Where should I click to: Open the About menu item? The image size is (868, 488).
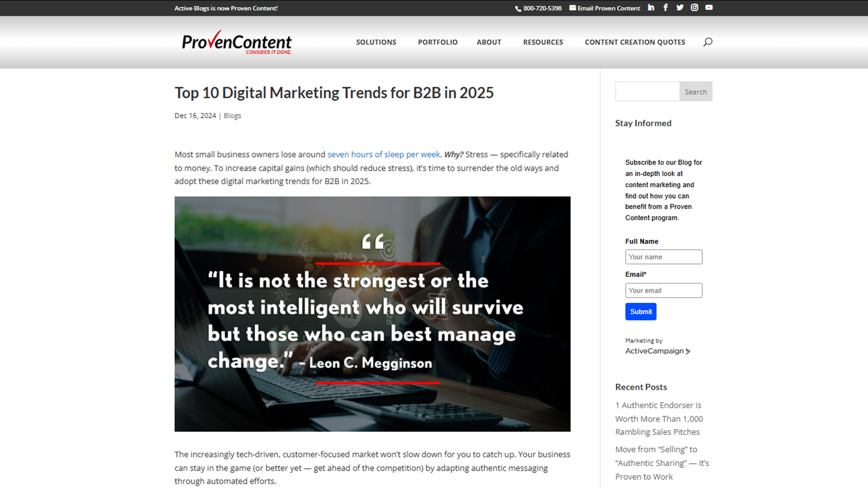pos(489,42)
